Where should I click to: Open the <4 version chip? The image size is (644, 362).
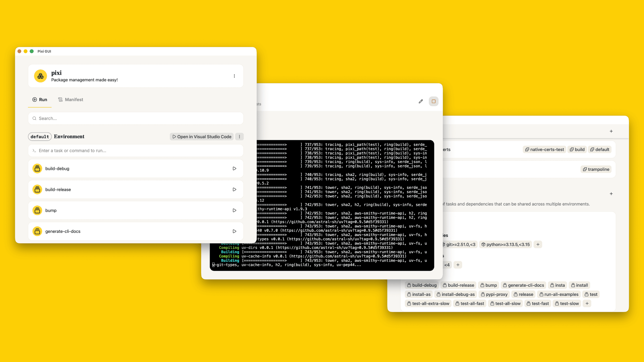click(x=447, y=265)
